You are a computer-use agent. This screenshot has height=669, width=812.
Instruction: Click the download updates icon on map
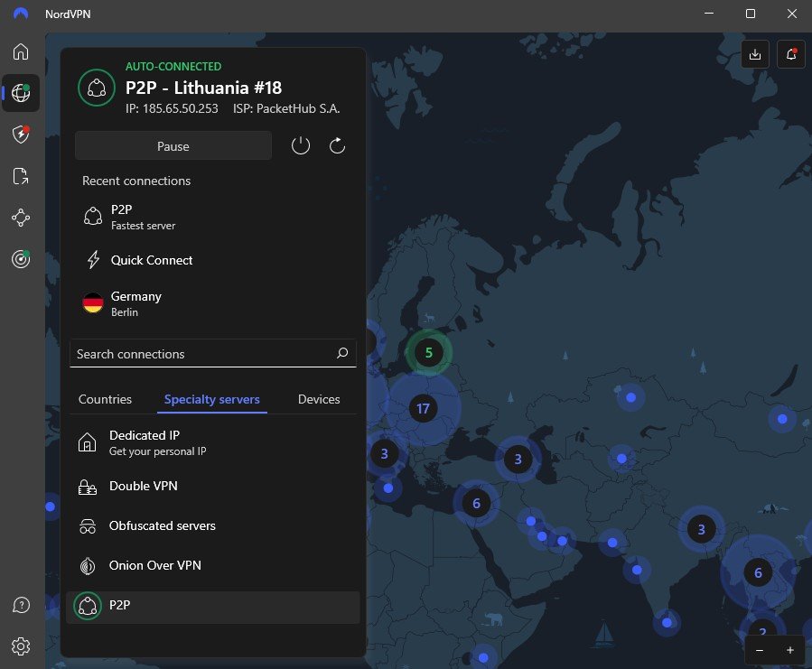click(x=755, y=54)
